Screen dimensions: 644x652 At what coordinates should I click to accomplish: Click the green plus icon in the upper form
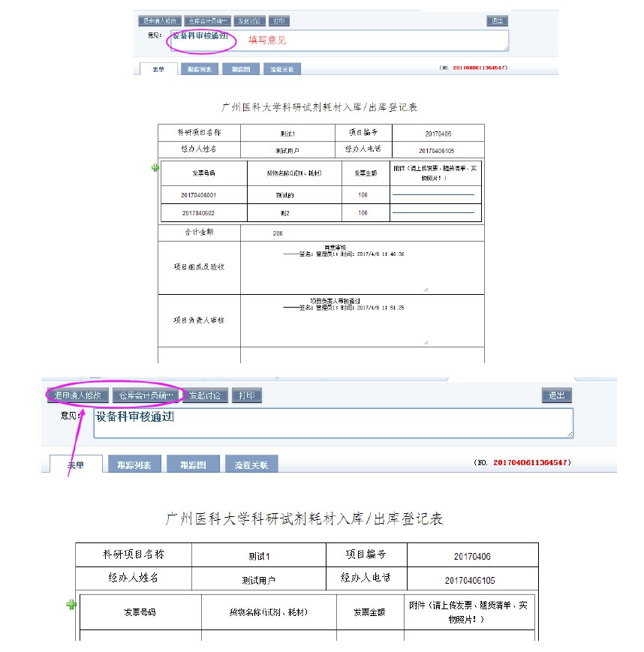point(155,168)
